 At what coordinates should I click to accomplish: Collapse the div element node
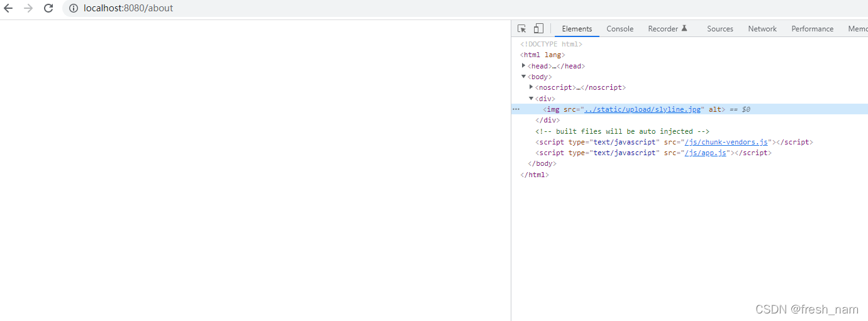tap(531, 99)
